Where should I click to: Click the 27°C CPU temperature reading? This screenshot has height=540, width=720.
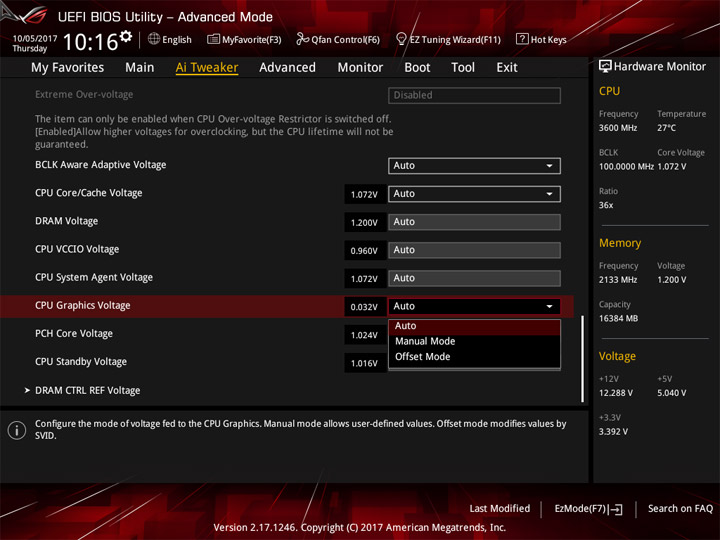(x=666, y=128)
